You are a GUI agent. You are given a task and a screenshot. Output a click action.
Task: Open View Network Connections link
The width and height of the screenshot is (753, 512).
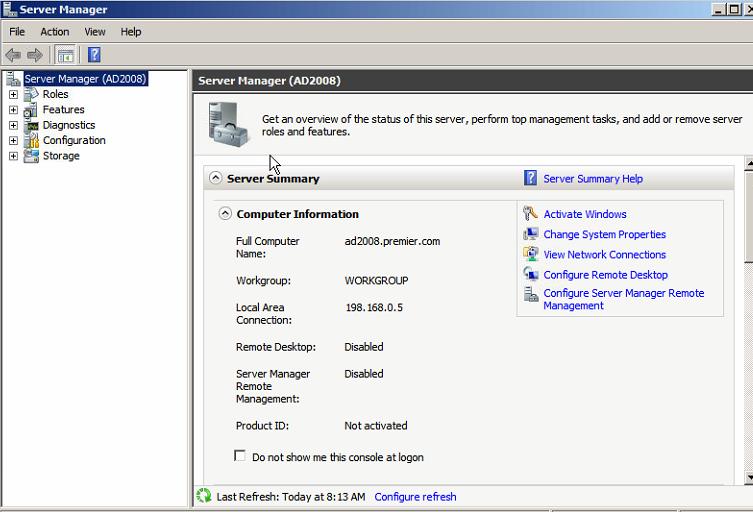point(605,255)
